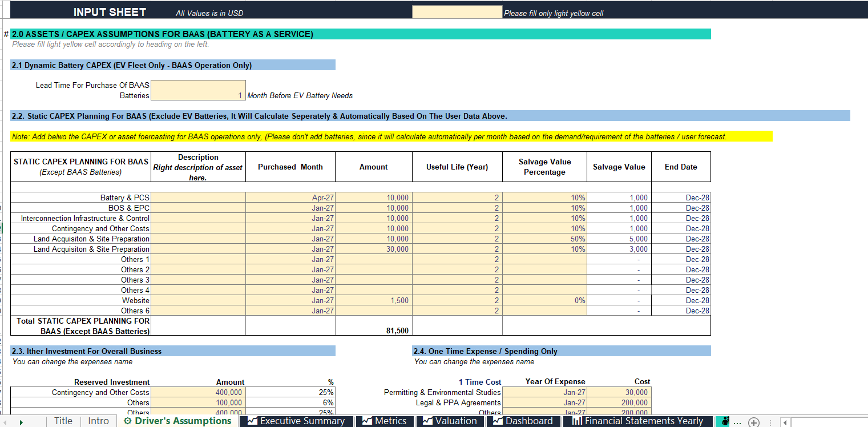
Task: Select Interconnection Infrastructure & Control label
Action: [80, 218]
